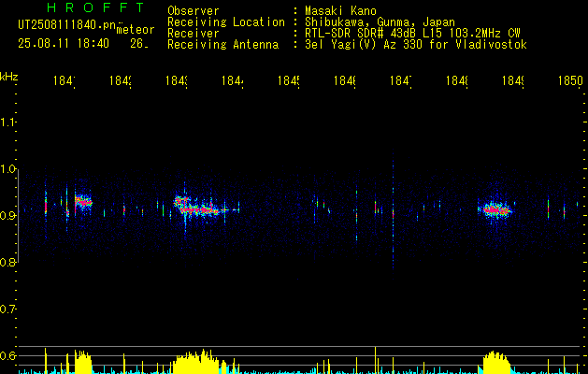Select observer name Masaki Kano
Screen dimensions: 588x374
(340, 11)
